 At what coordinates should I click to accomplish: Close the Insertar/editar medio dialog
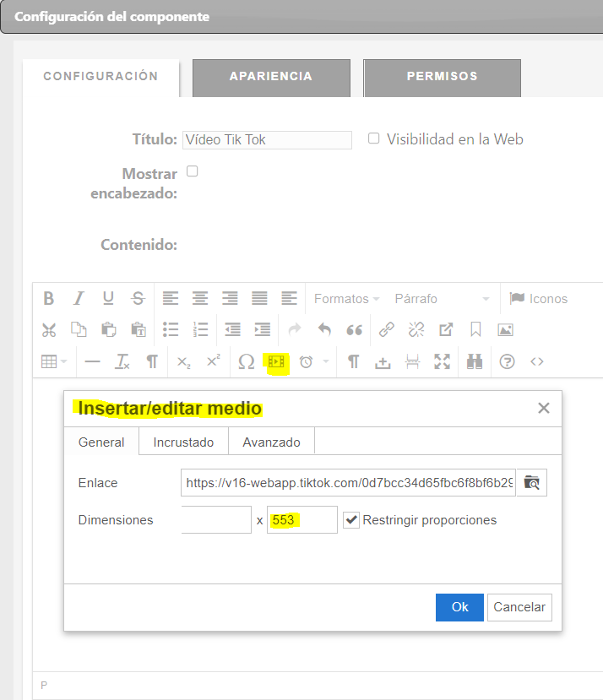(x=544, y=408)
